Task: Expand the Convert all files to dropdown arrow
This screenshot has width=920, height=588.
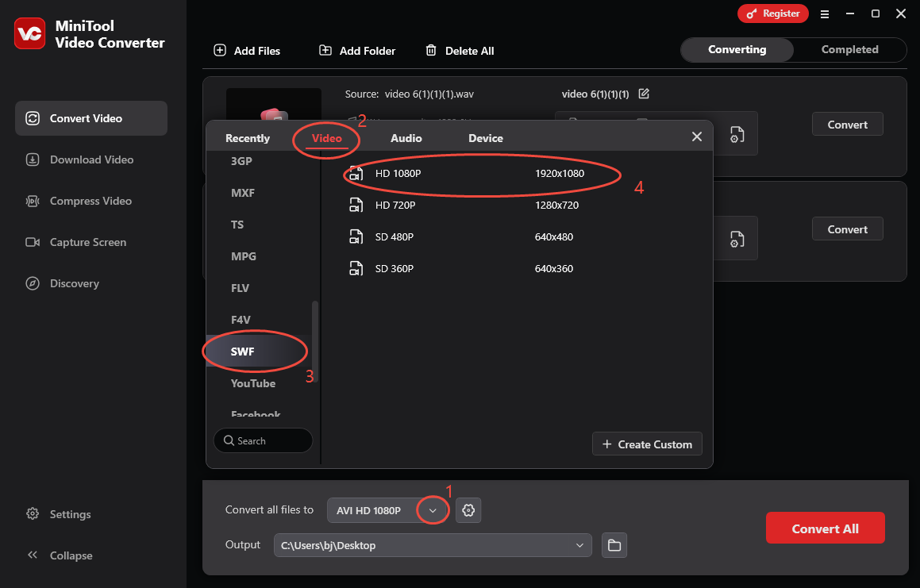Action: click(x=433, y=510)
